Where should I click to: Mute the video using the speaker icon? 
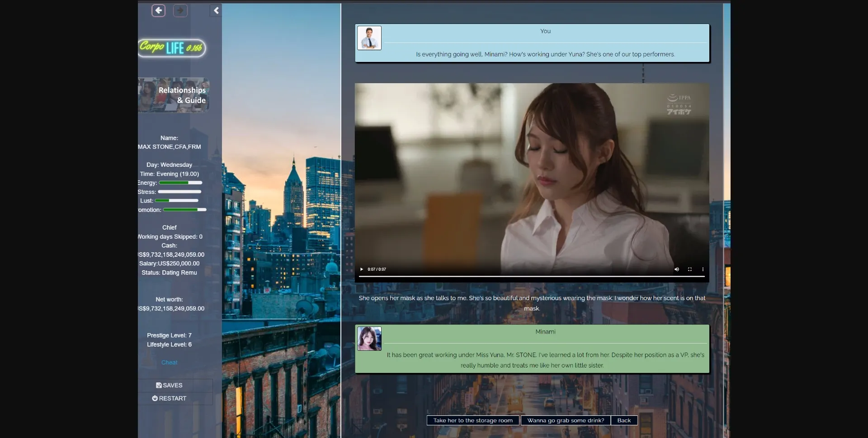coord(677,269)
